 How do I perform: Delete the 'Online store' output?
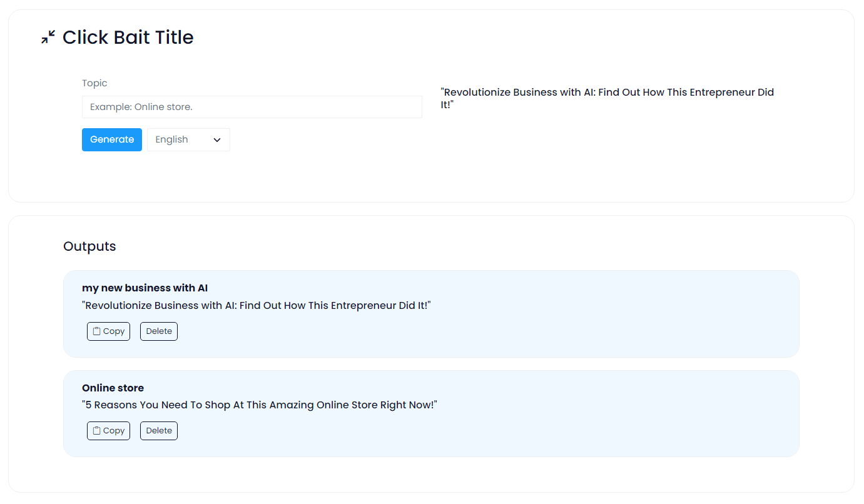pos(159,431)
